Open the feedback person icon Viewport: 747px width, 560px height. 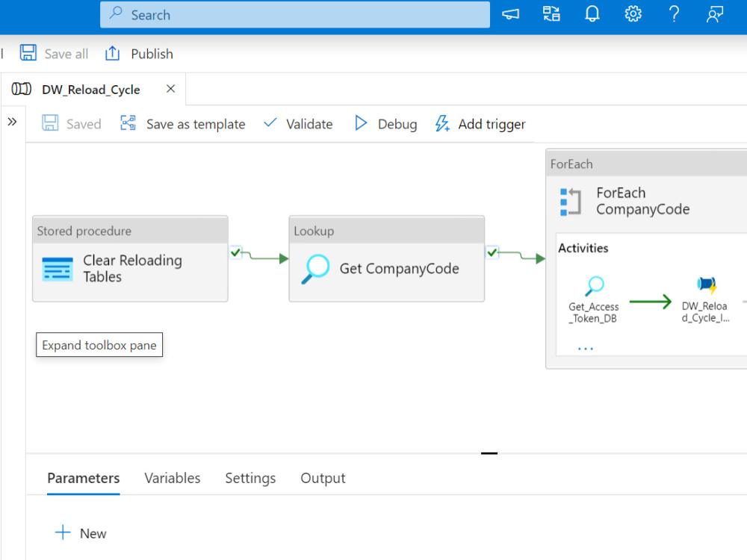click(x=715, y=14)
